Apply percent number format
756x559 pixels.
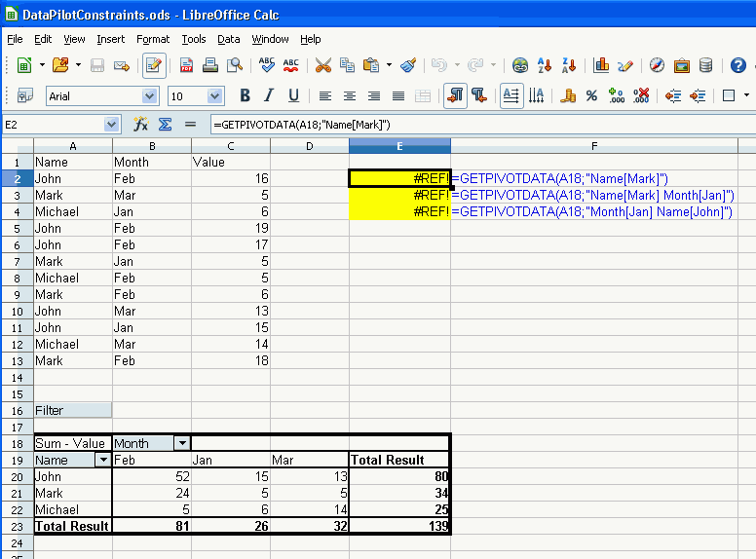coord(590,95)
